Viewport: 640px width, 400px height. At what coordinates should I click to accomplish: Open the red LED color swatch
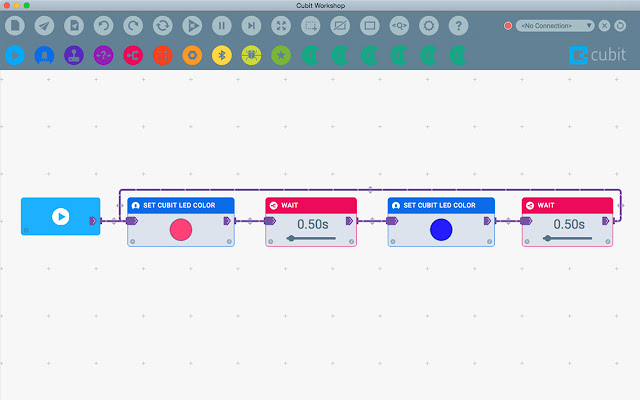tap(181, 229)
